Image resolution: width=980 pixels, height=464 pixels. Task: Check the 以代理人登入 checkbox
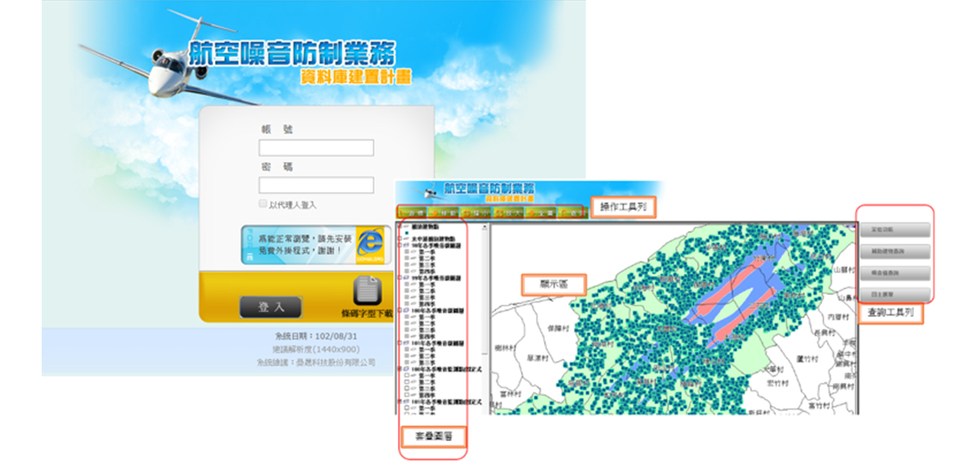click(263, 203)
